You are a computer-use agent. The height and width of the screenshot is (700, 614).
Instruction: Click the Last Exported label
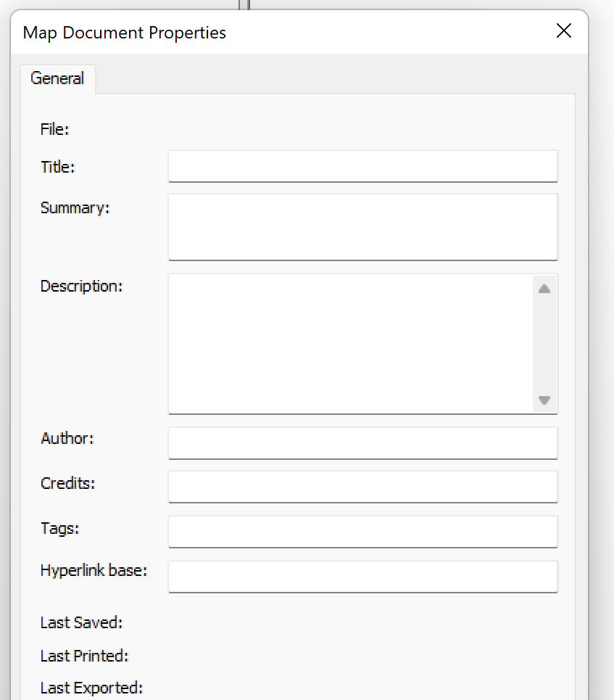click(91, 688)
